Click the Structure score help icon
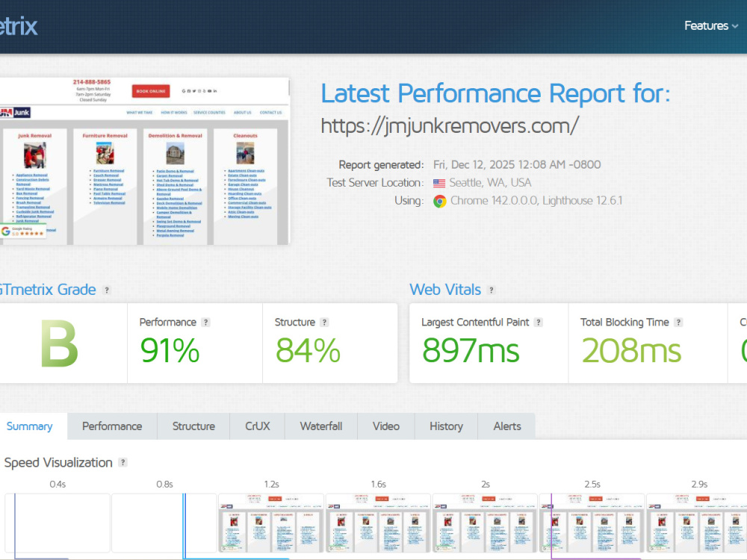747x560 pixels. [x=324, y=323]
